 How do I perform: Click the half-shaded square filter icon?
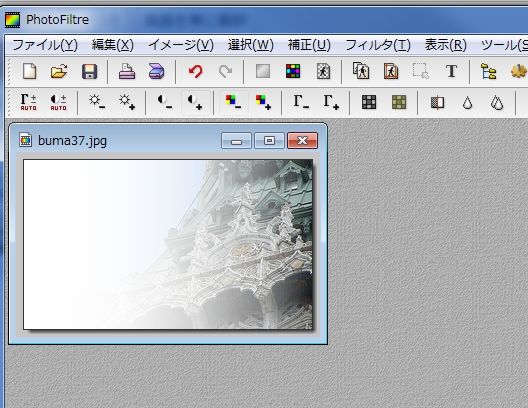pyautogui.click(x=437, y=102)
